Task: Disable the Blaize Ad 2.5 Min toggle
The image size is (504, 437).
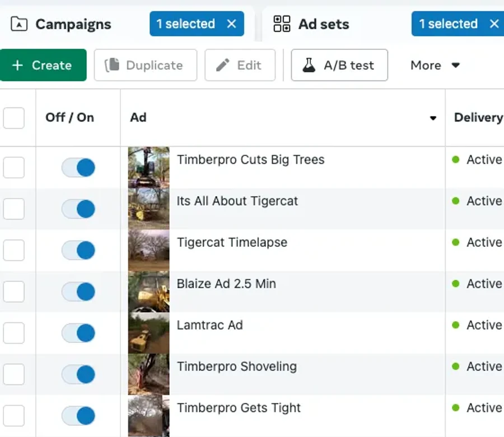Action: (78, 292)
